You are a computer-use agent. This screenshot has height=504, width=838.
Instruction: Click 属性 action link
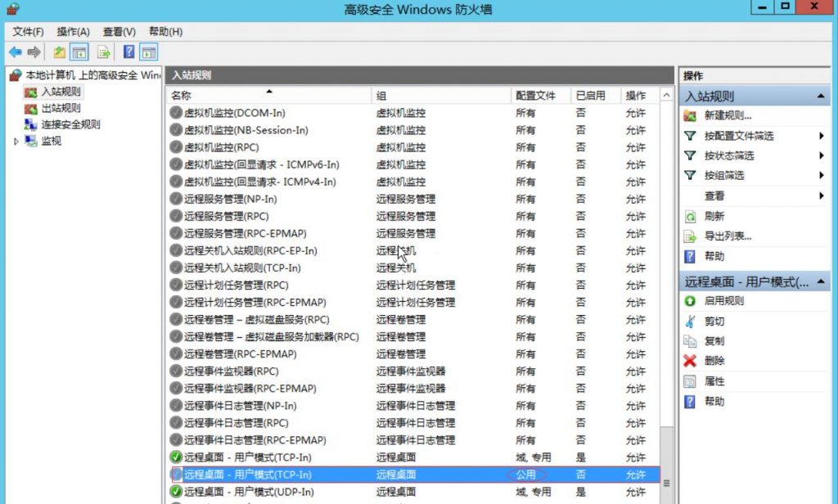tap(714, 381)
